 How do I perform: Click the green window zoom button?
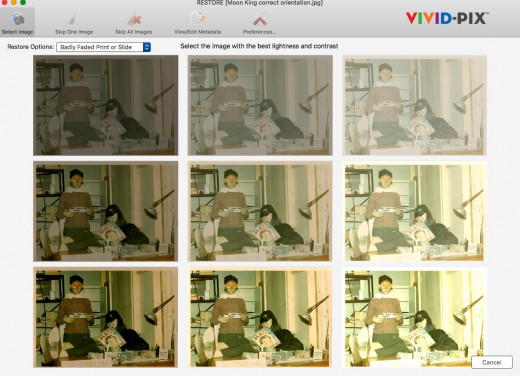coord(23,2)
